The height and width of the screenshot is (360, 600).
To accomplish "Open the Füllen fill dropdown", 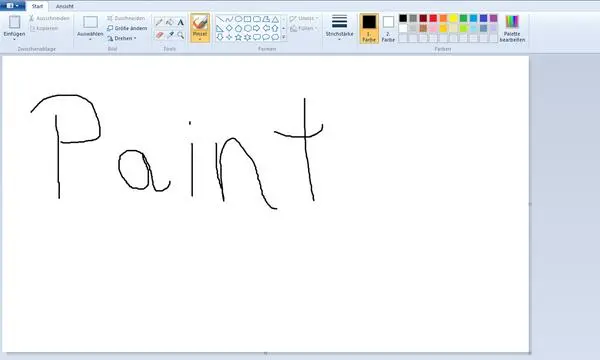I will [x=304, y=28].
